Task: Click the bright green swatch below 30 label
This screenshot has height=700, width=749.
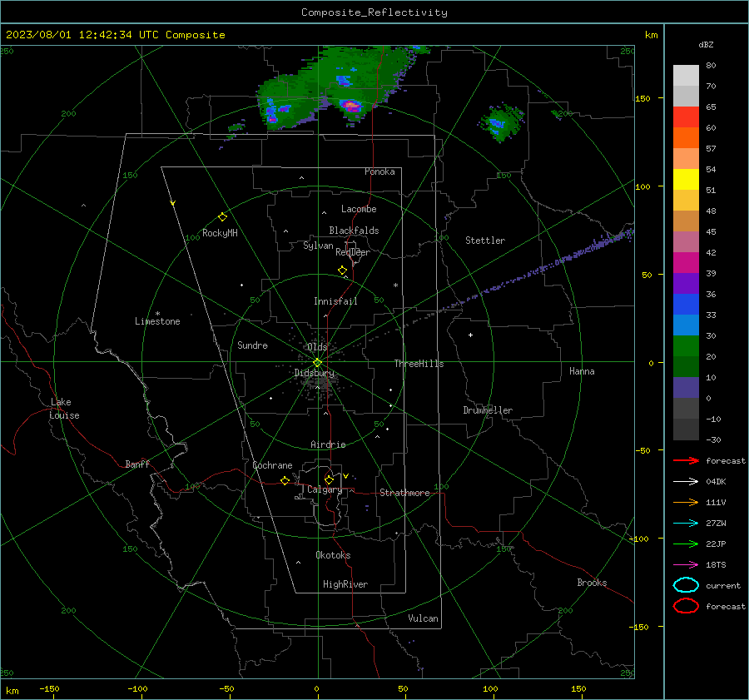Action: (x=686, y=345)
